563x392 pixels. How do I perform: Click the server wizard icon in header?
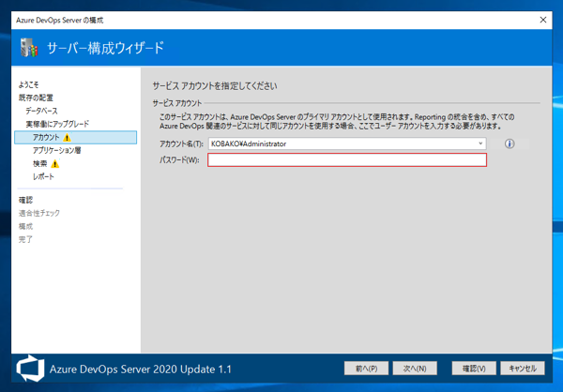[x=29, y=48]
